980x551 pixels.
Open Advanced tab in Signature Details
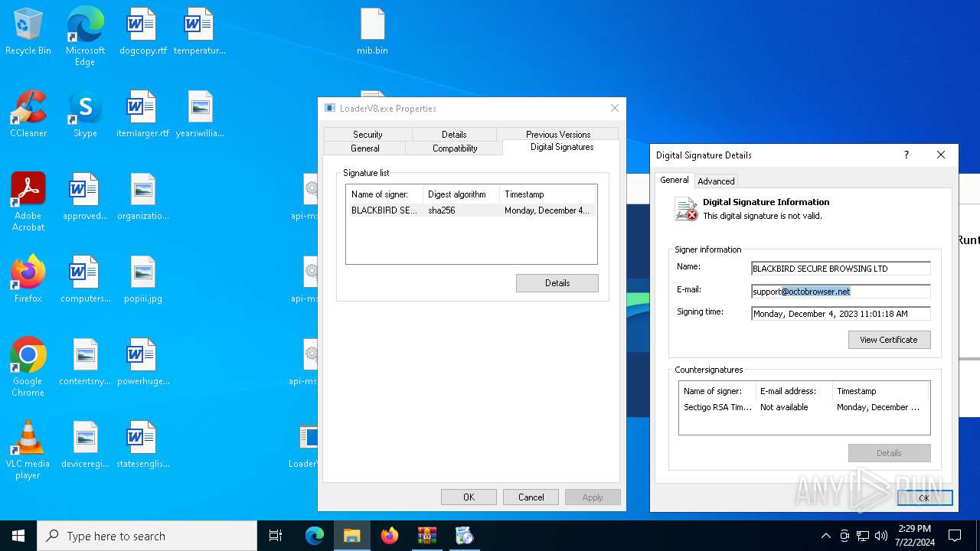click(716, 181)
